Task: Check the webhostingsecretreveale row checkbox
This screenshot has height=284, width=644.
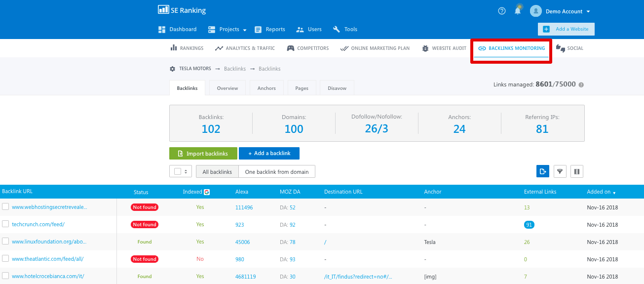Action: pyautogui.click(x=5, y=207)
